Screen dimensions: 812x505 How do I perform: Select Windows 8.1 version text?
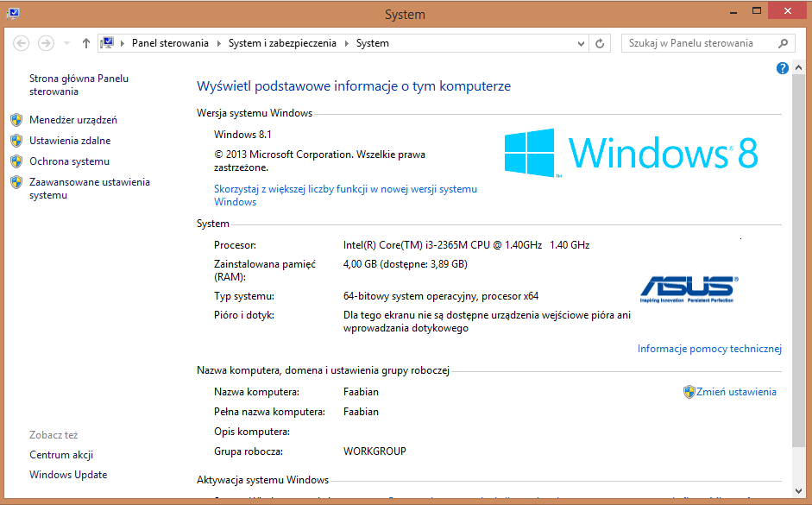[242, 135]
